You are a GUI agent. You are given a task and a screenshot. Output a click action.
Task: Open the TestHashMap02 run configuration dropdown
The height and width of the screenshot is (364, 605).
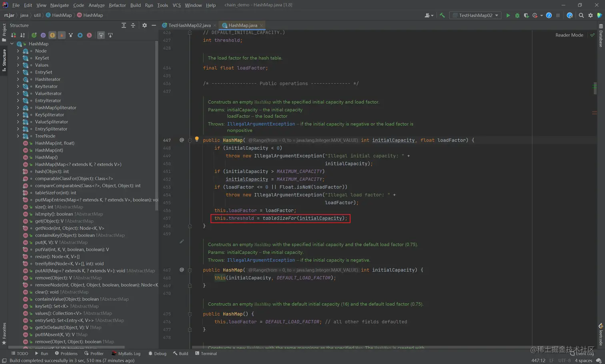475,15
